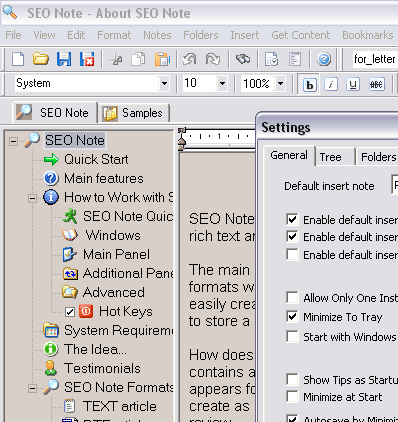
Task: Select The Idea... tree item
Action: click(x=95, y=349)
